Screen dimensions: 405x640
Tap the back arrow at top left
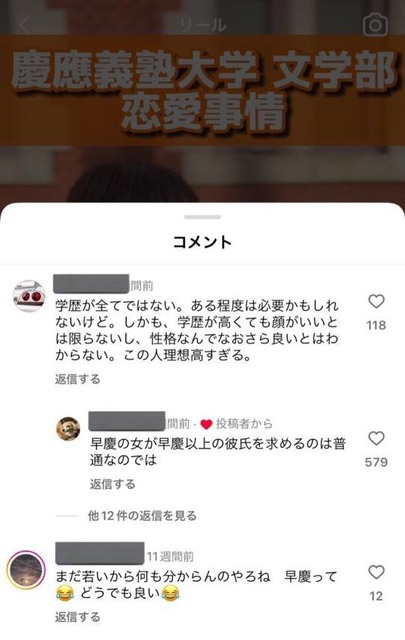[x=24, y=25]
